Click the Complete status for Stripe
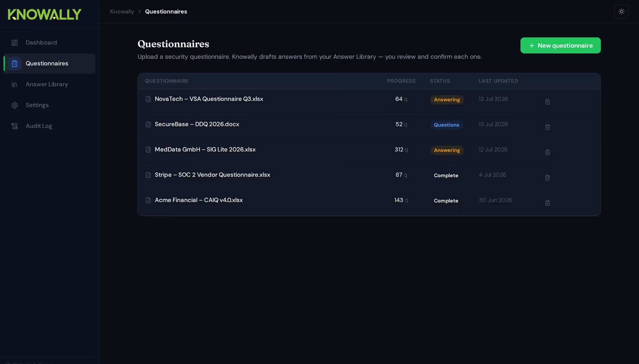This screenshot has height=364, width=639. coord(446,176)
